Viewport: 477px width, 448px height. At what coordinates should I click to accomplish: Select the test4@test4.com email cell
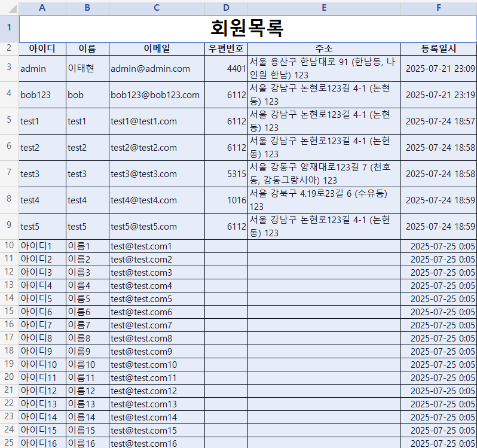click(157, 200)
